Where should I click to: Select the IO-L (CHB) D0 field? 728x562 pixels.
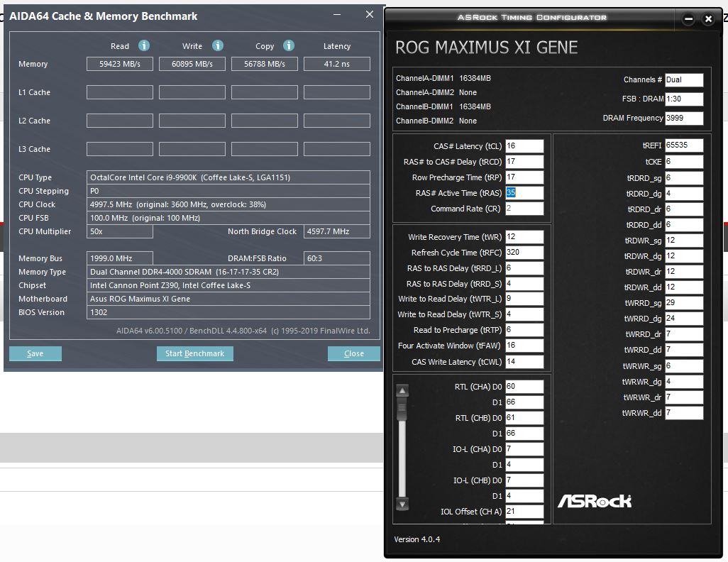pos(524,480)
